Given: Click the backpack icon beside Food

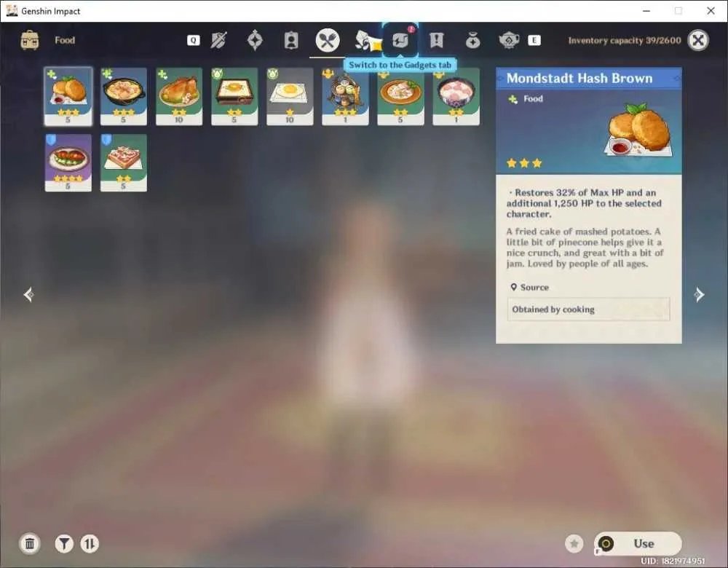Looking at the screenshot, I should tap(30, 40).
